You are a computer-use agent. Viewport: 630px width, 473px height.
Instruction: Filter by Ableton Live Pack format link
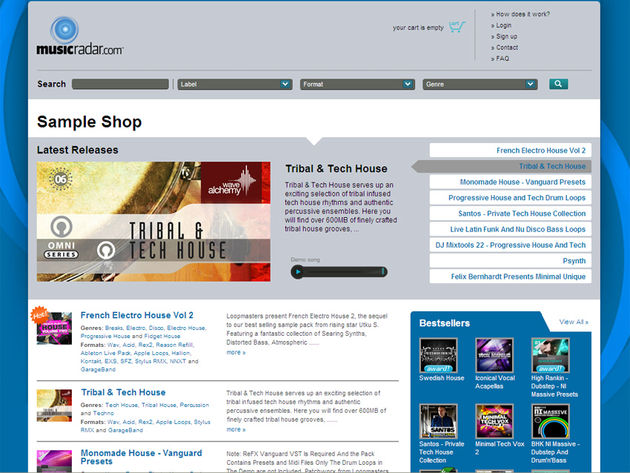tap(105, 353)
